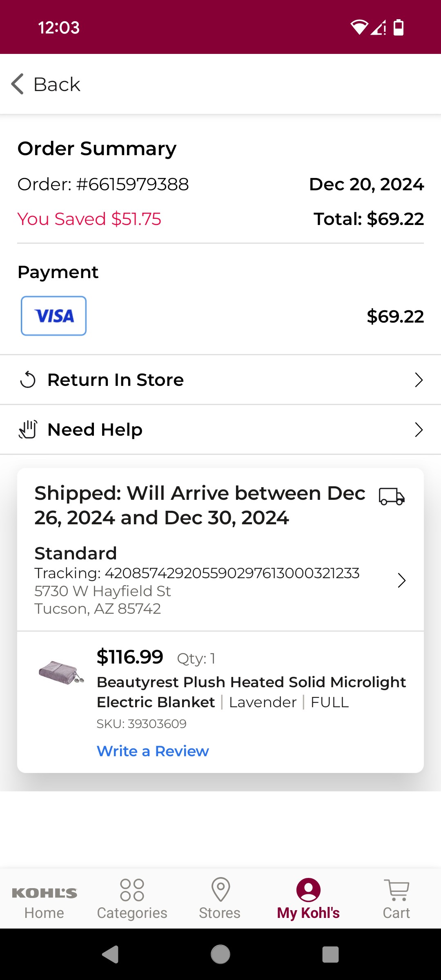Open the electric blanket product thumbnail

pos(61,673)
